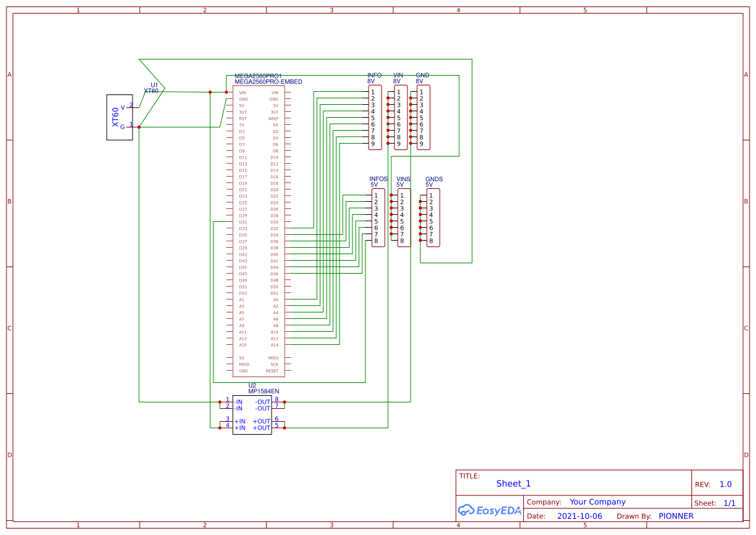Click the U1 designator label
This screenshot has height=535, width=756.
click(155, 85)
